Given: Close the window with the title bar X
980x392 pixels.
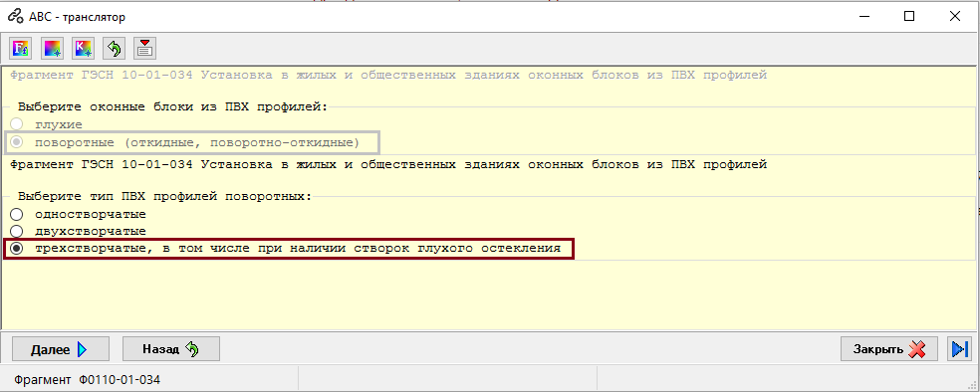Looking at the screenshot, I should (x=955, y=16).
